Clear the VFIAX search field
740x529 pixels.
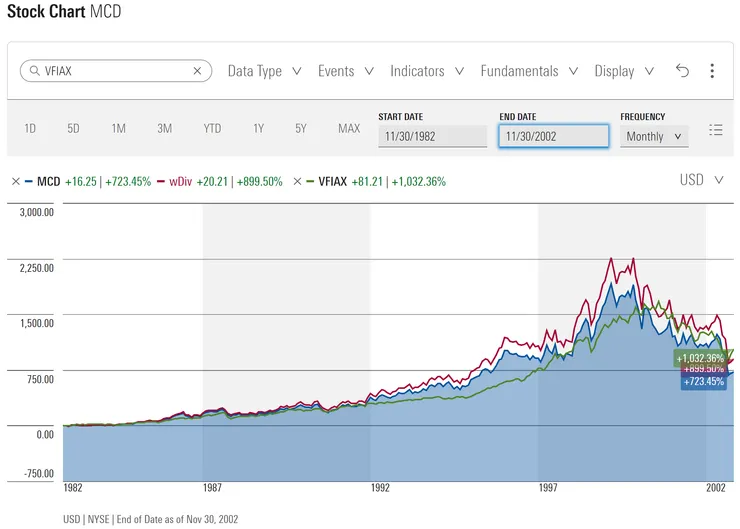[x=197, y=71]
